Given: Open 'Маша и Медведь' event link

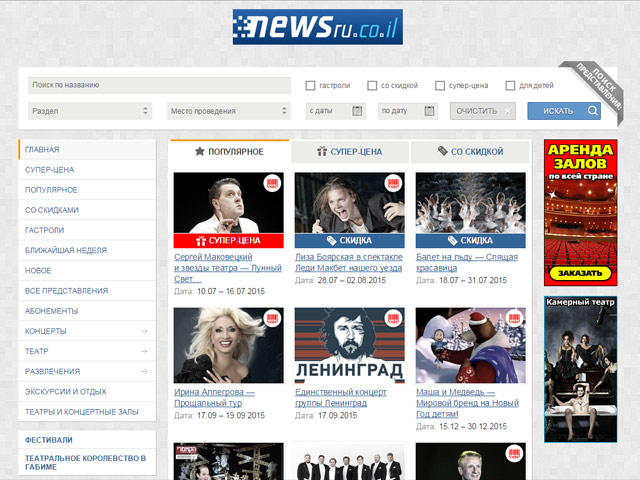Looking at the screenshot, I should pyautogui.click(x=467, y=403).
